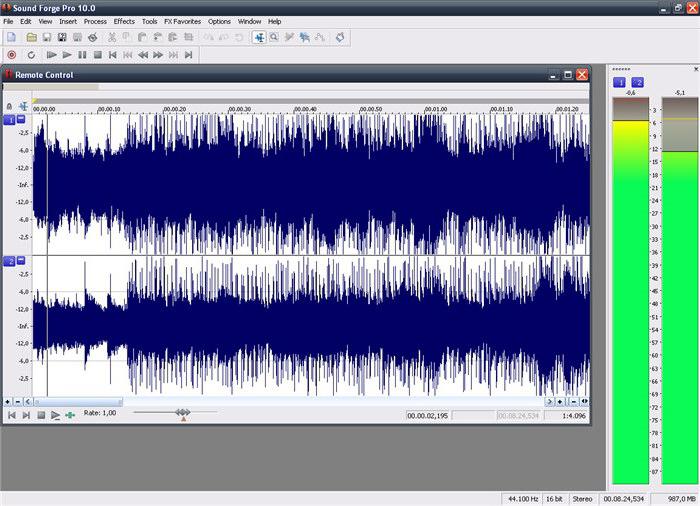Screen dimensions: 700x506
Task: Toggle channel 1 button in meters panel
Action: click(620, 82)
